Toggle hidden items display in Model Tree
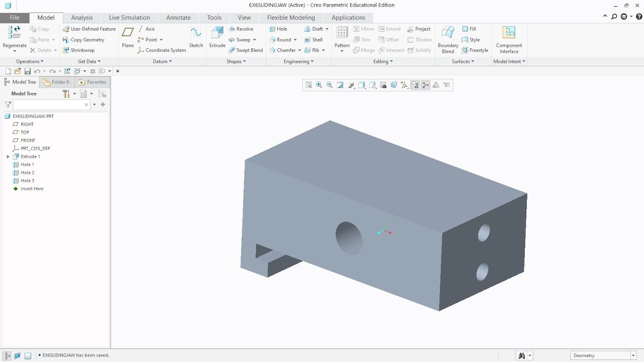Screen dimensions: 644x362 (x=102, y=94)
